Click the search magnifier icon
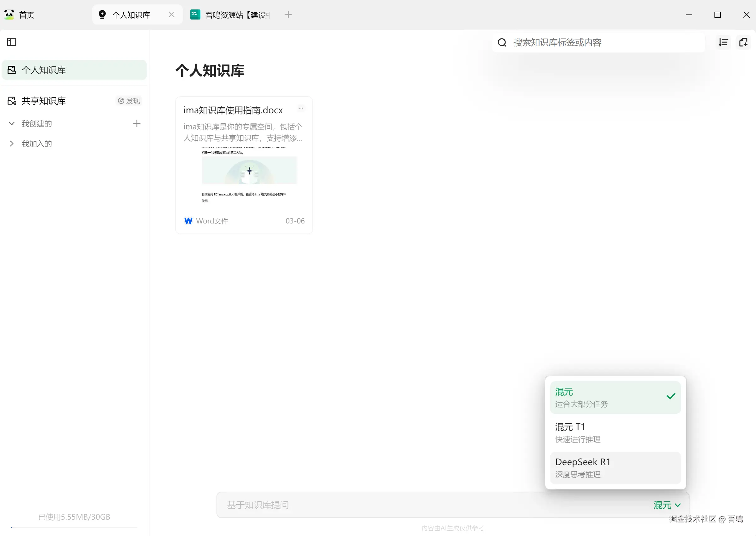 pos(502,42)
